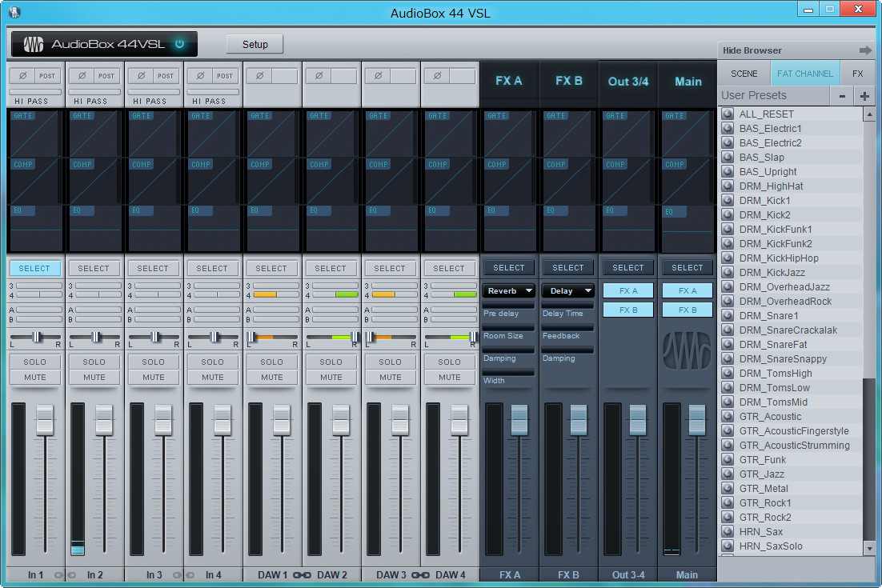The image size is (882, 588).
Task: Invert phase on the In 3 channel
Action: coord(141,76)
